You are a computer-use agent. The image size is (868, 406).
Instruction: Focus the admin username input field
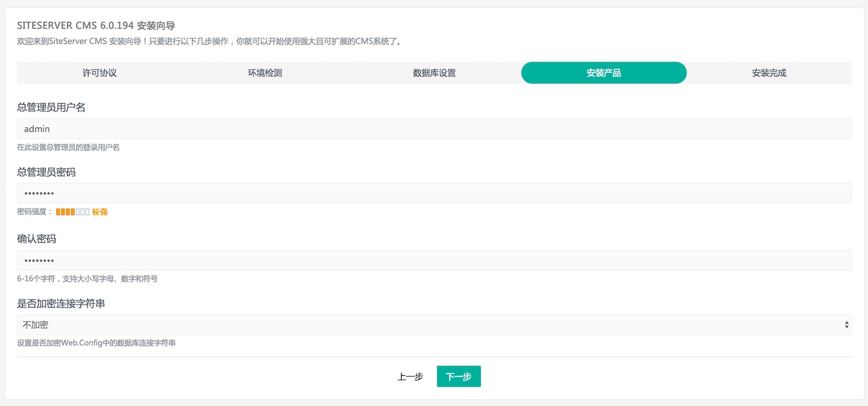434,129
